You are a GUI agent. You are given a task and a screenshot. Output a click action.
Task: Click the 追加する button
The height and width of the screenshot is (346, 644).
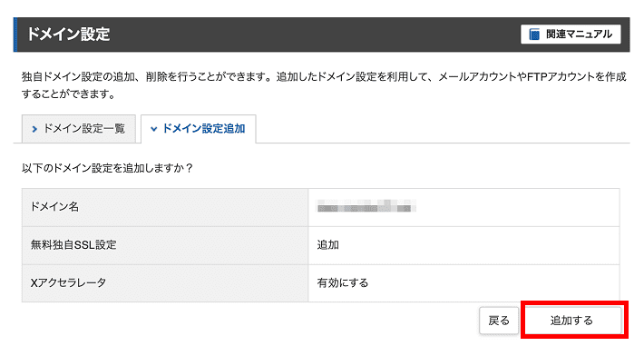click(571, 321)
